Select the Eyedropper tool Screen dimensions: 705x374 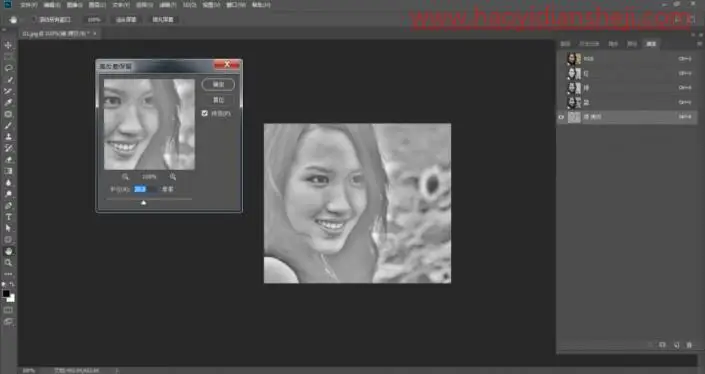8,102
